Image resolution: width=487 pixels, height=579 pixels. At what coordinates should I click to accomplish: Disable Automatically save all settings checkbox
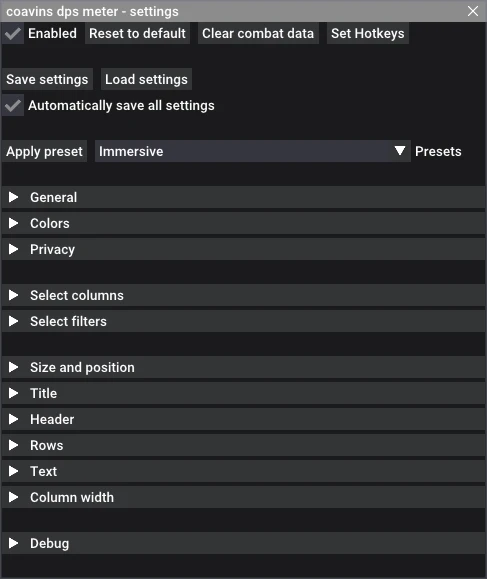(x=13, y=106)
